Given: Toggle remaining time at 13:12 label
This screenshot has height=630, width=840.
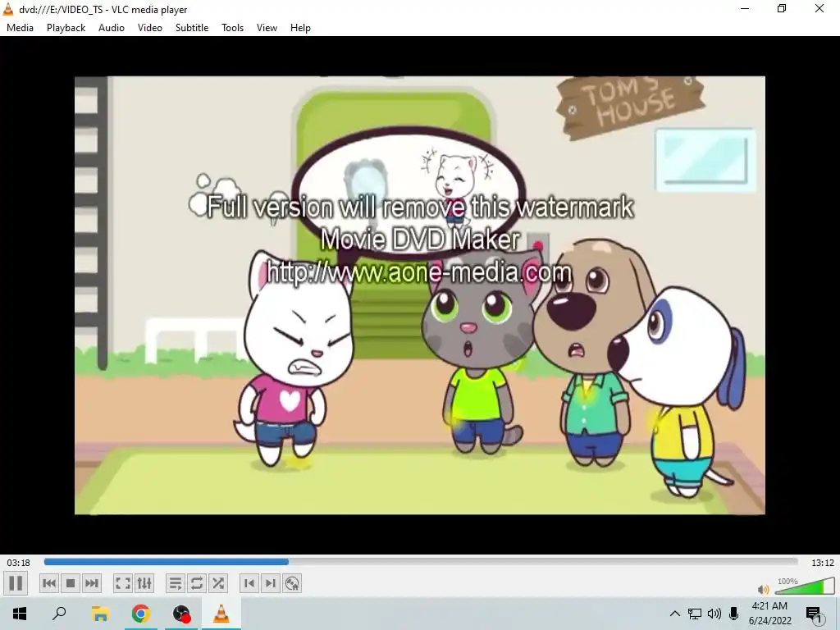Looking at the screenshot, I should tap(822, 563).
